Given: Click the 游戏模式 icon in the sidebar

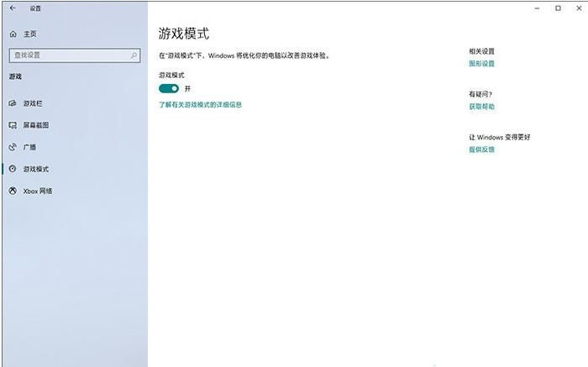Looking at the screenshot, I should (x=13, y=169).
